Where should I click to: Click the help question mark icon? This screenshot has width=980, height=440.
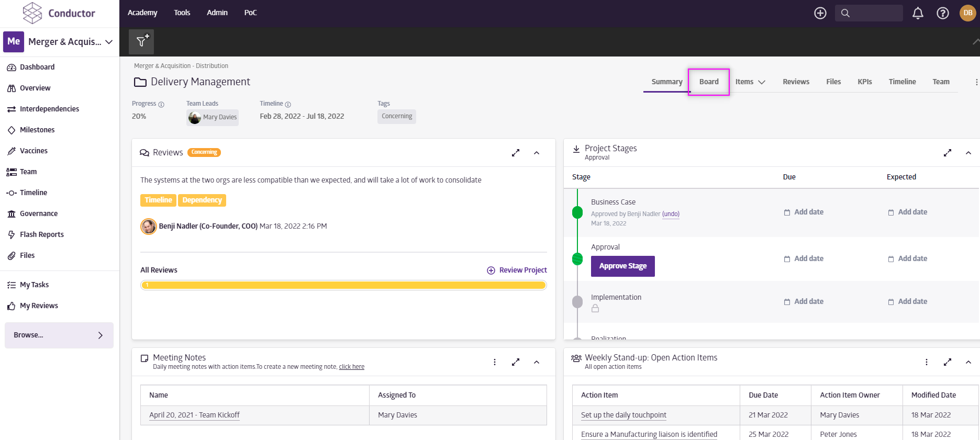point(942,13)
